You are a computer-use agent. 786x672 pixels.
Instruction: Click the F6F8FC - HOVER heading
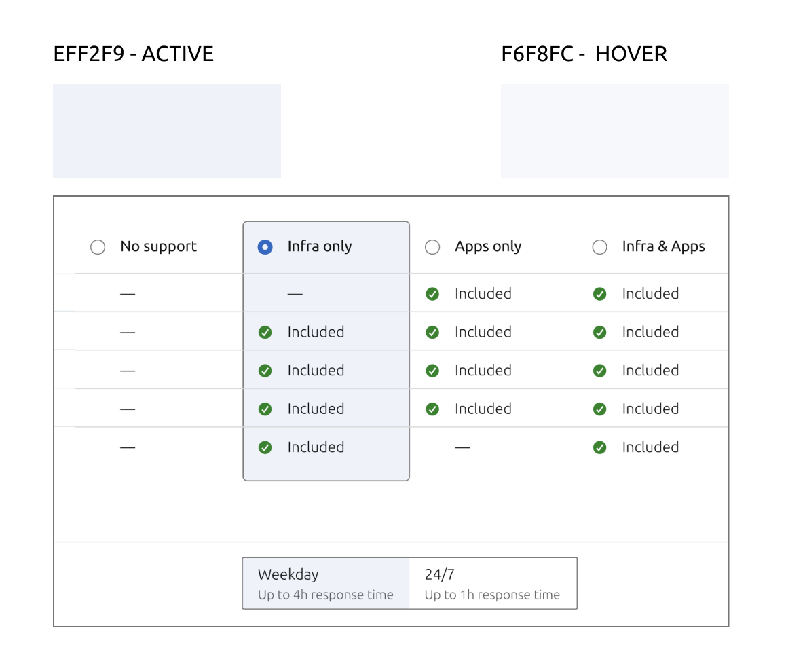[x=584, y=54]
